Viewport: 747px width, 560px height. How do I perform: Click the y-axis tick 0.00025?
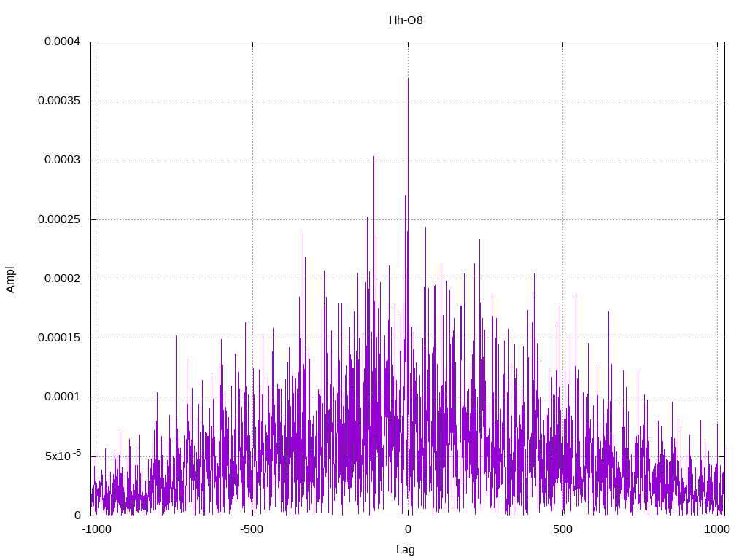[x=60, y=219]
